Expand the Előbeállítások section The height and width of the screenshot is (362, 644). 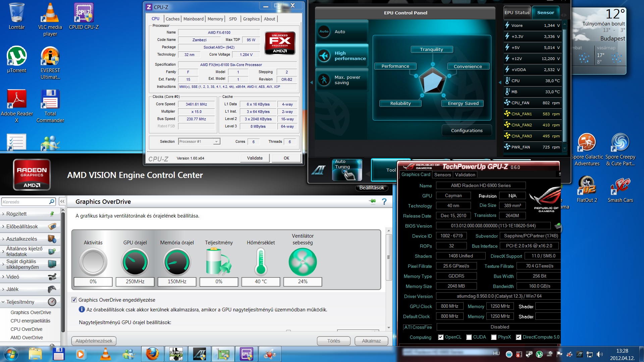click(30, 227)
